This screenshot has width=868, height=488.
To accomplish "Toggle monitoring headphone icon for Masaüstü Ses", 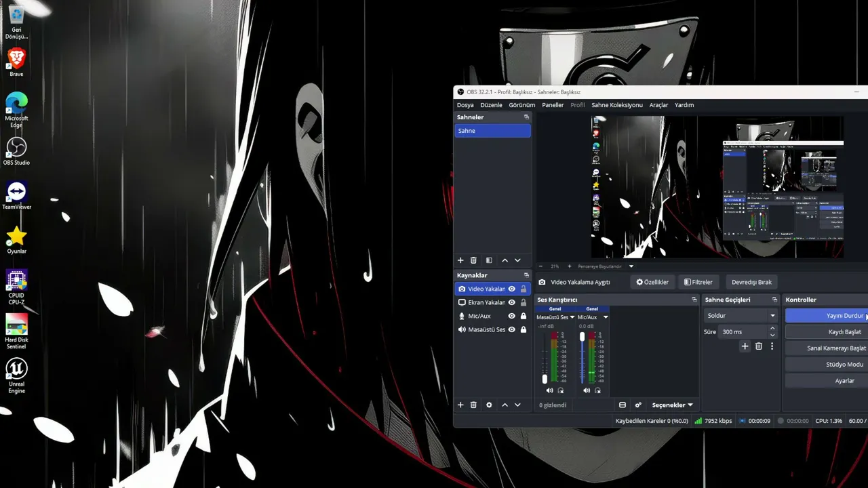I will click(560, 390).
